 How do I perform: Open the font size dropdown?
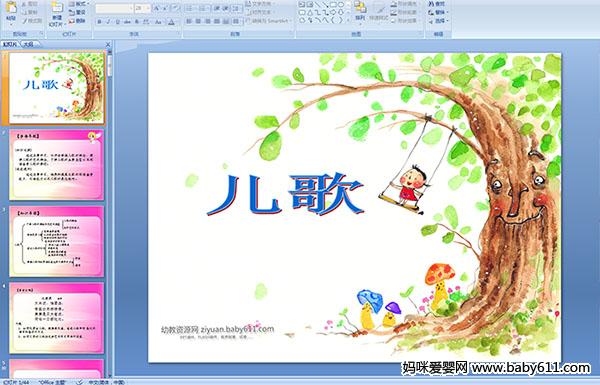(x=142, y=8)
